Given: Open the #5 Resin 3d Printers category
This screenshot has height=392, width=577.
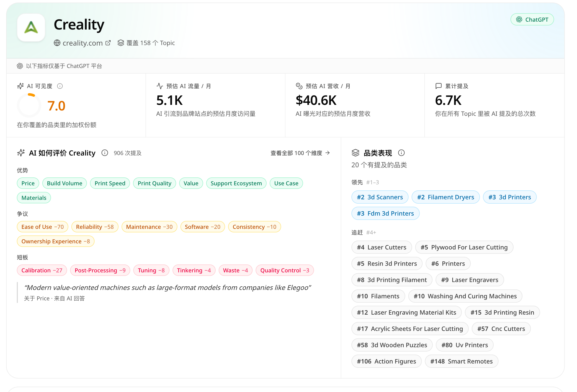Looking at the screenshot, I should pos(387,263).
